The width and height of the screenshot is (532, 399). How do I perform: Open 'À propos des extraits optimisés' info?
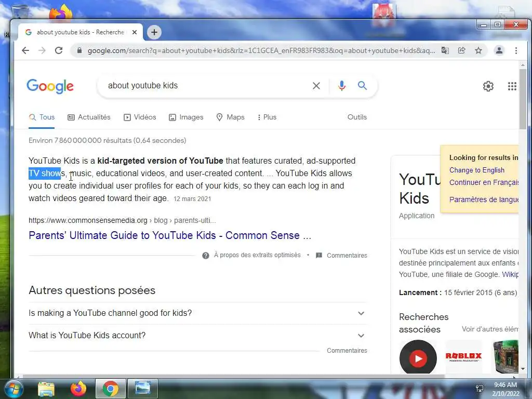click(251, 255)
